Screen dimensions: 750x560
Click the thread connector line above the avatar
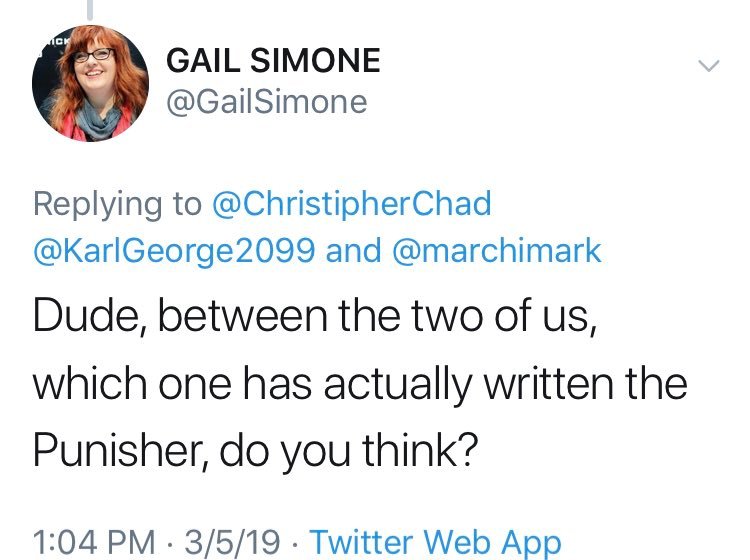pyautogui.click(x=91, y=8)
